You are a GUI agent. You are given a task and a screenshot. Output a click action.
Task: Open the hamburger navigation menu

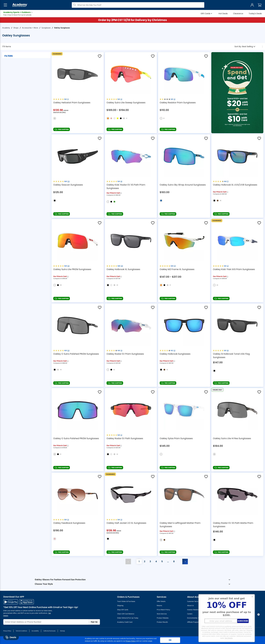5,5
